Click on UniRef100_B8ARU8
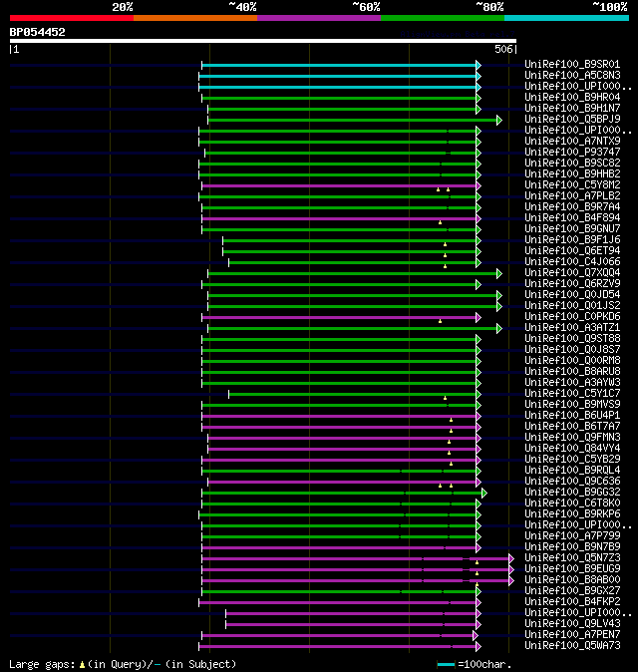The width and height of the screenshot is (638, 672). click(572, 372)
